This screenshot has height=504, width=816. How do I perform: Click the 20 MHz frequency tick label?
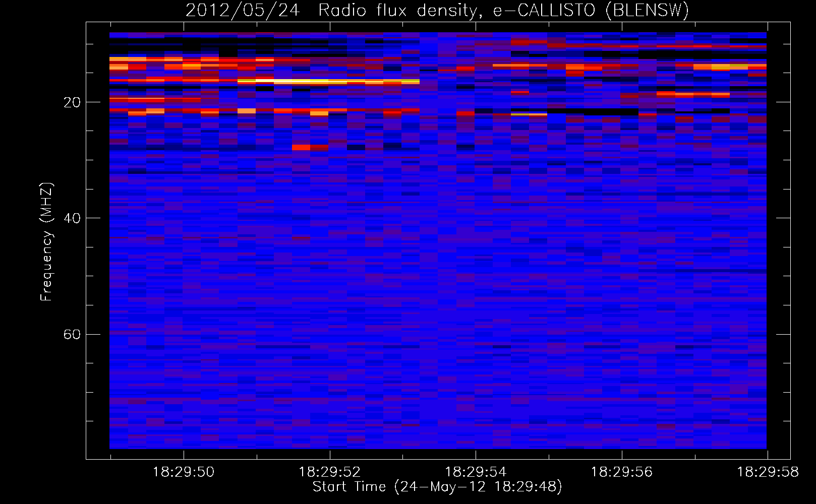(x=72, y=102)
